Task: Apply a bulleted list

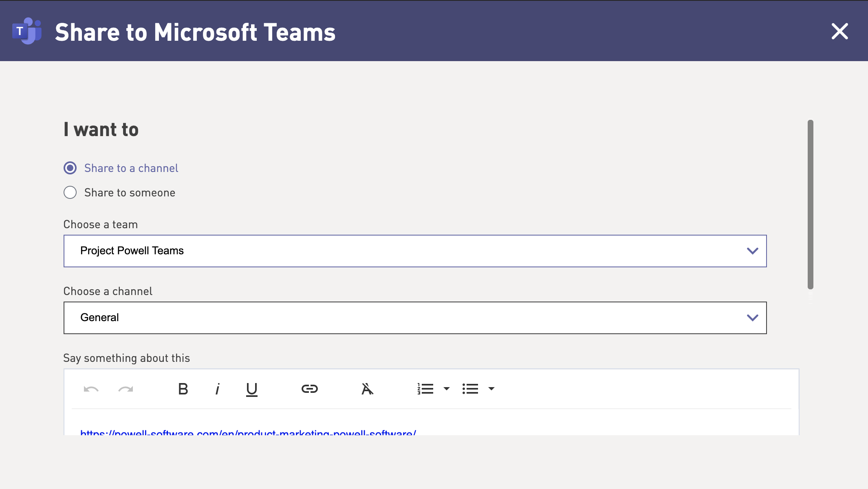Action: [470, 389]
